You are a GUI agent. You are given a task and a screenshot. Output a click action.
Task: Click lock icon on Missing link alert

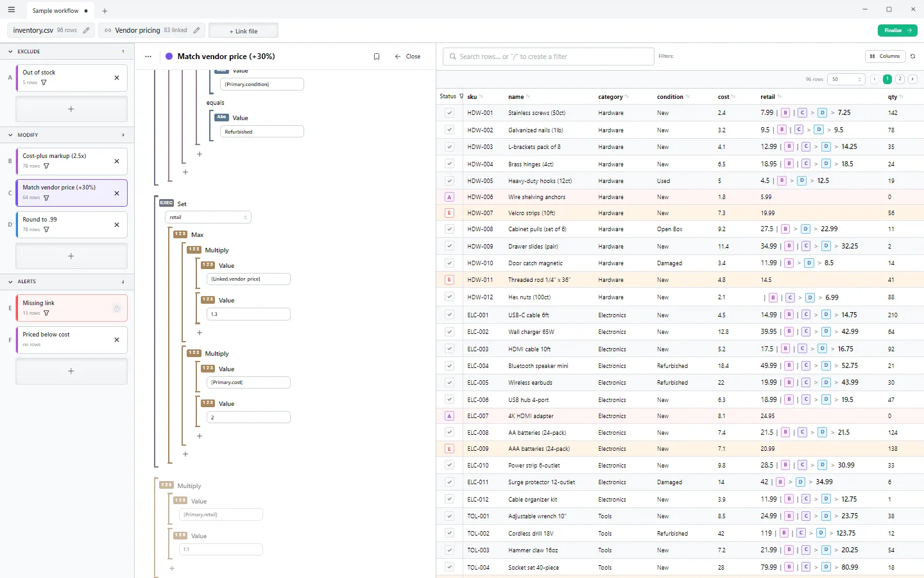click(117, 308)
